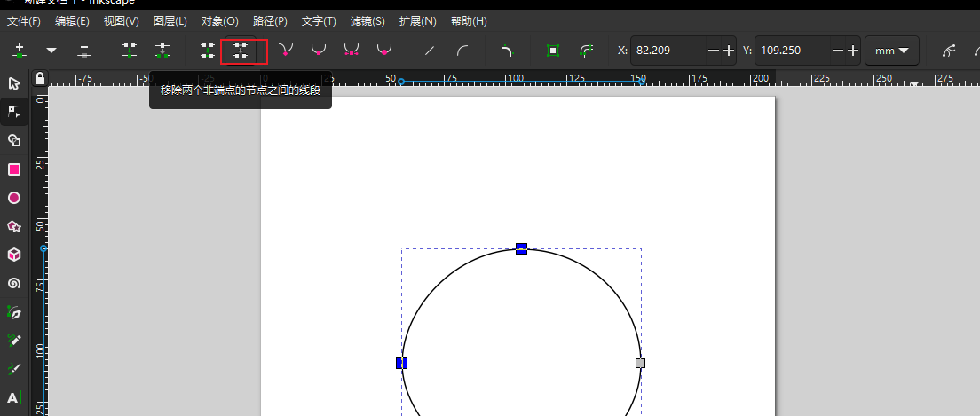Click the delete segment between nodes icon

240,51
